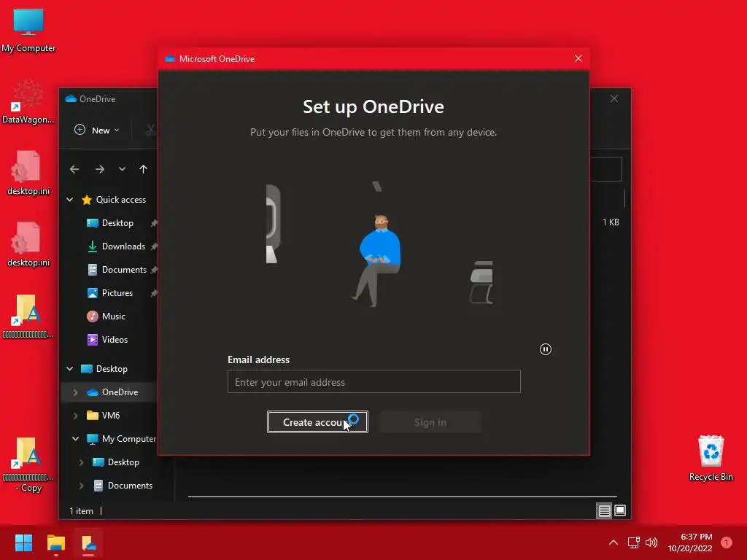747x560 pixels.
Task: Open the Windows Start menu
Action: point(23,542)
